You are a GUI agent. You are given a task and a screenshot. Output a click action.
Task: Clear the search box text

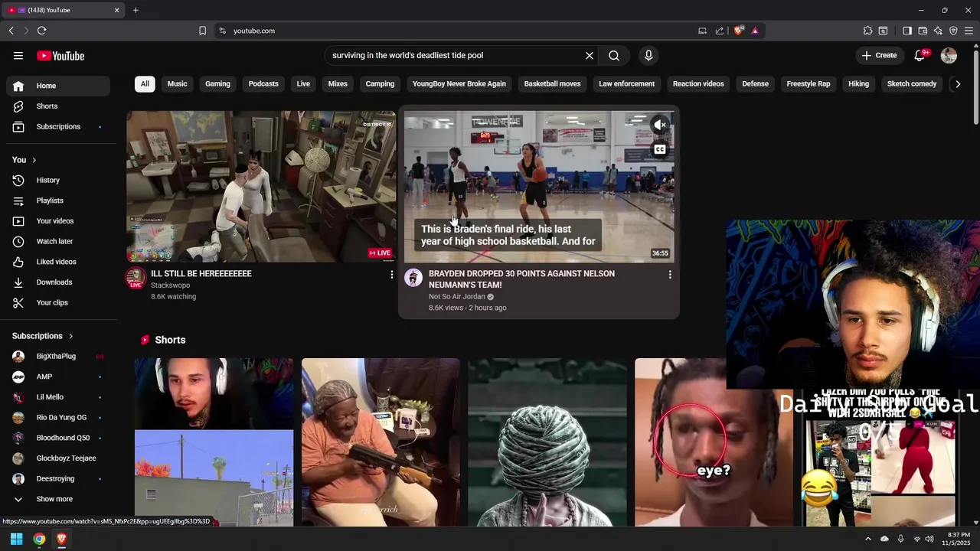click(x=590, y=56)
